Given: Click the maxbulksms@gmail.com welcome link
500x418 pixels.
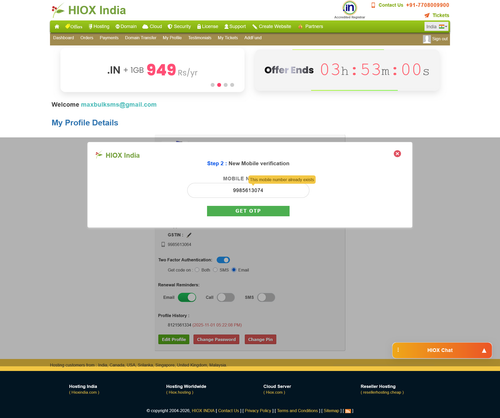Looking at the screenshot, I should point(119,105).
